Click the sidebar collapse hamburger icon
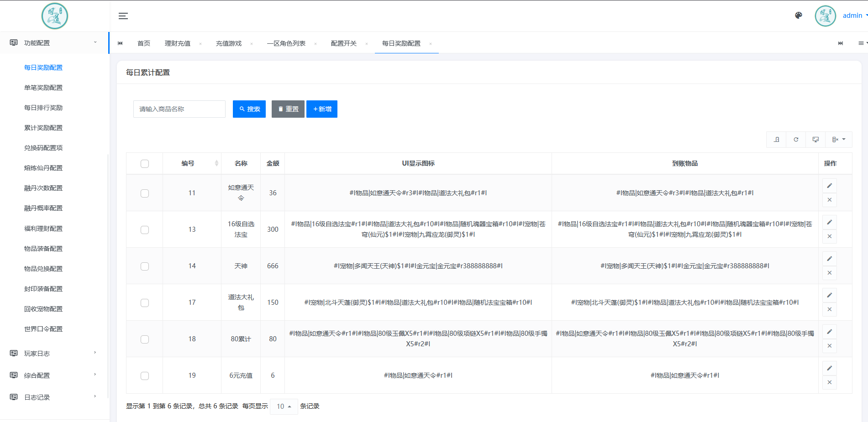 [x=123, y=16]
